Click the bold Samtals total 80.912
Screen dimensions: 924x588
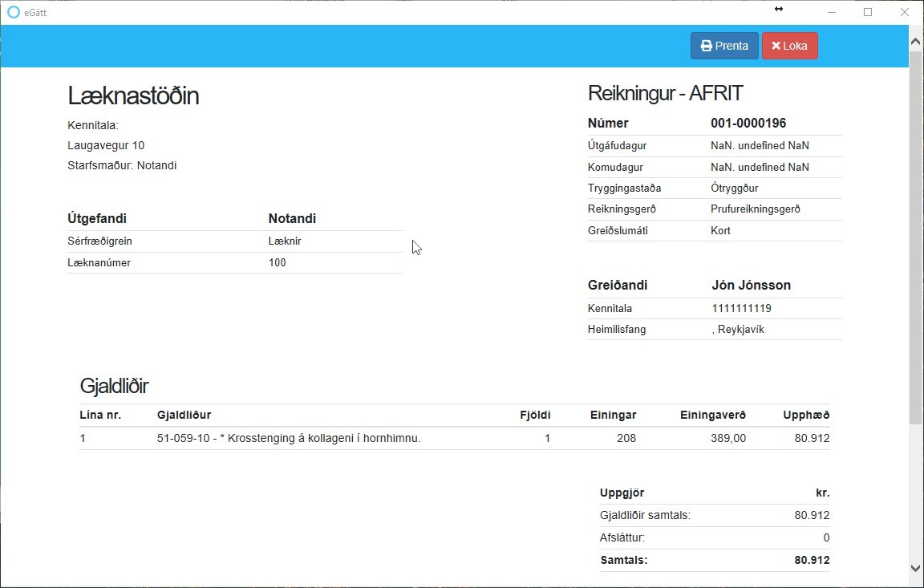point(812,560)
